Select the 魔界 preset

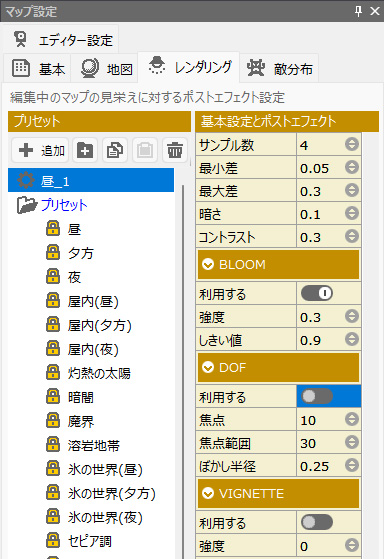click(81, 421)
